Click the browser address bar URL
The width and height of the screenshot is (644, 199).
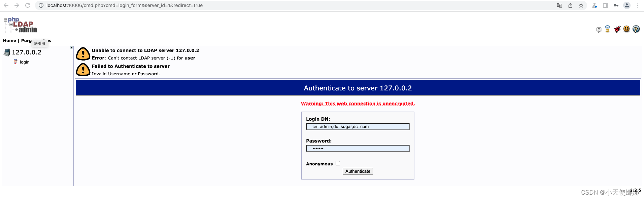125,5
